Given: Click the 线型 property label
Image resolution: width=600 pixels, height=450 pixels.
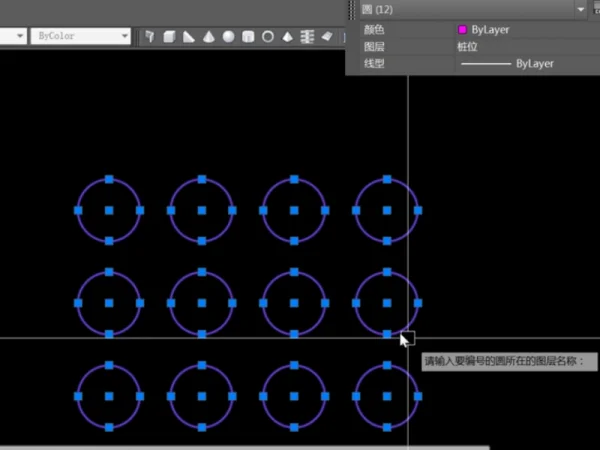Looking at the screenshot, I should pyautogui.click(x=374, y=64).
